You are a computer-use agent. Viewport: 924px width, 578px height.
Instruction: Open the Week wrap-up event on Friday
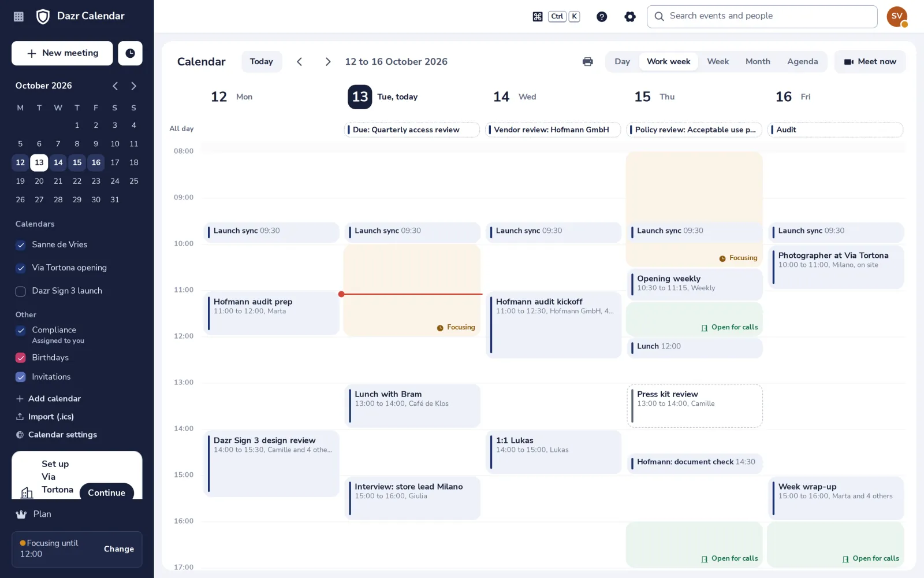(x=836, y=498)
